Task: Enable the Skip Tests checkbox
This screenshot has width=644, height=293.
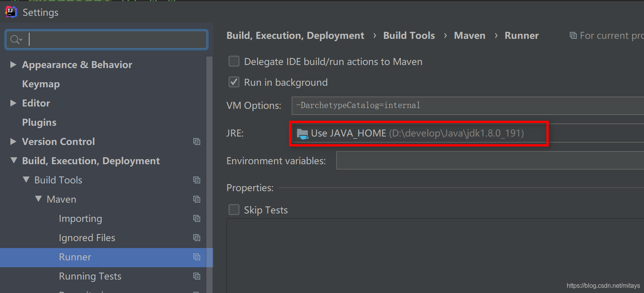Action: pyautogui.click(x=234, y=210)
